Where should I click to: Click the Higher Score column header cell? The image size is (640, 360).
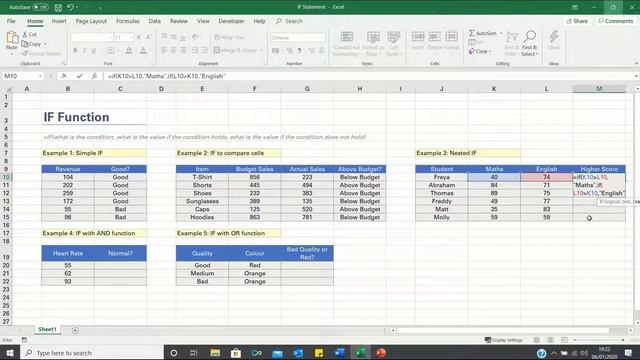click(x=599, y=169)
